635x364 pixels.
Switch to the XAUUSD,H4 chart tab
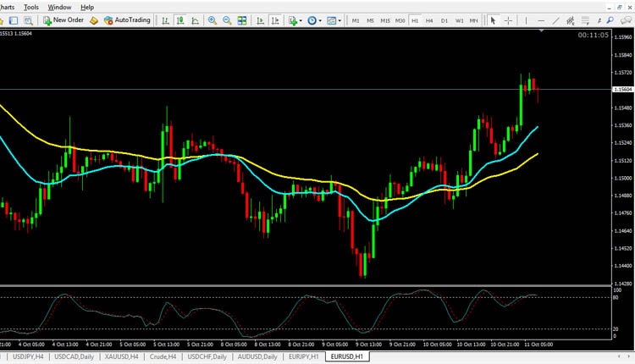(121, 356)
